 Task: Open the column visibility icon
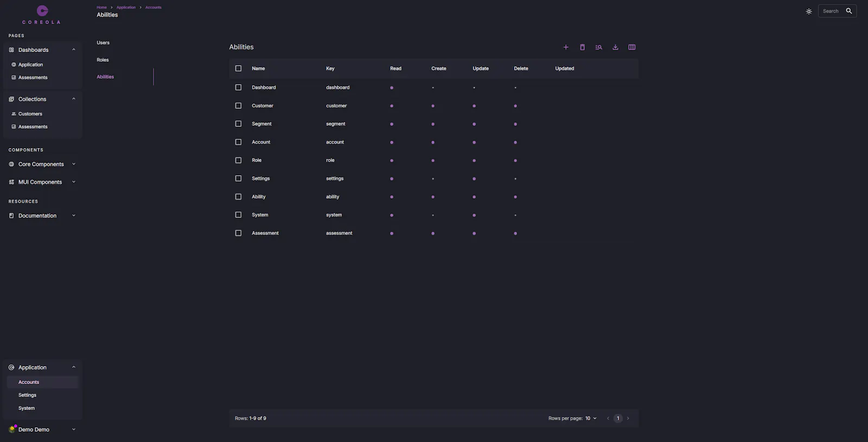pyautogui.click(x=632, y=47)
